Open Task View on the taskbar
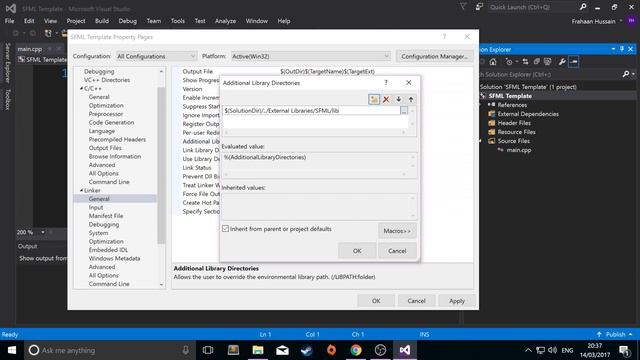Screen dimensions: 640x360 (x=208, y=350)
